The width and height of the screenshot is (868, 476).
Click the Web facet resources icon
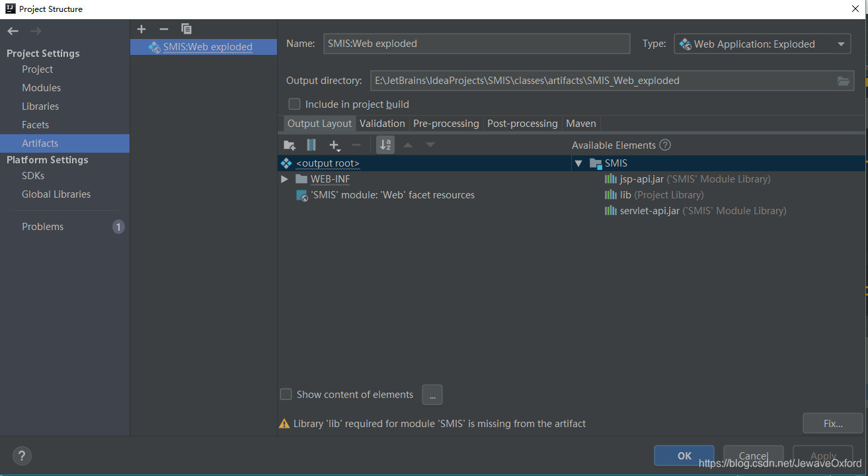point(301,196)
